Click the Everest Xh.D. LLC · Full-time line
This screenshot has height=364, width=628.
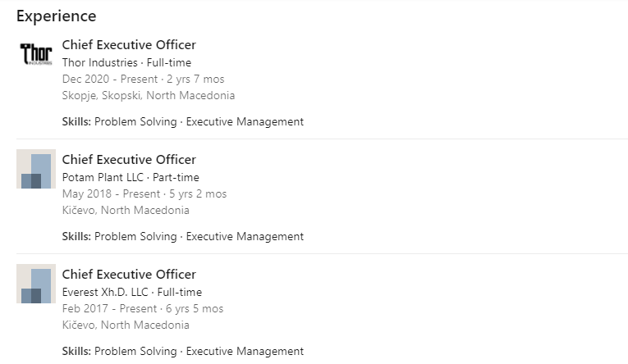131,292
